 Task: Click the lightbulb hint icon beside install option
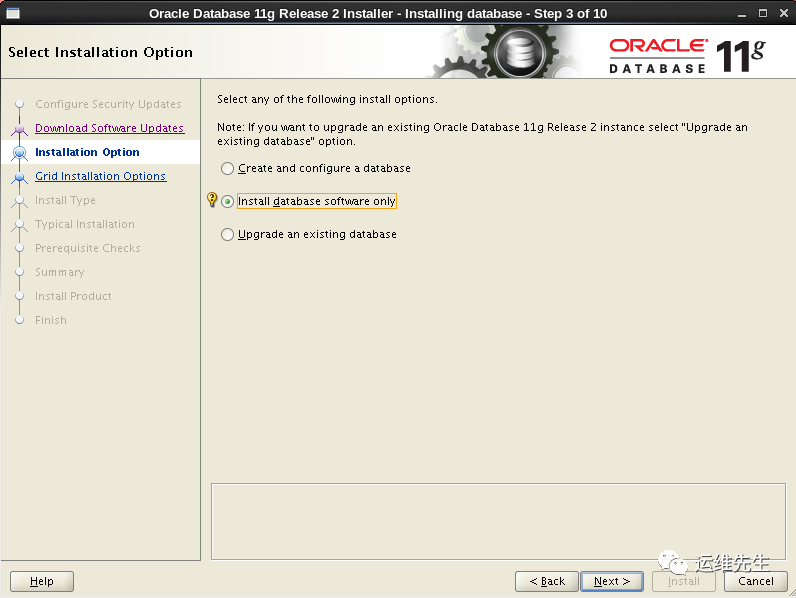(212, 200)
